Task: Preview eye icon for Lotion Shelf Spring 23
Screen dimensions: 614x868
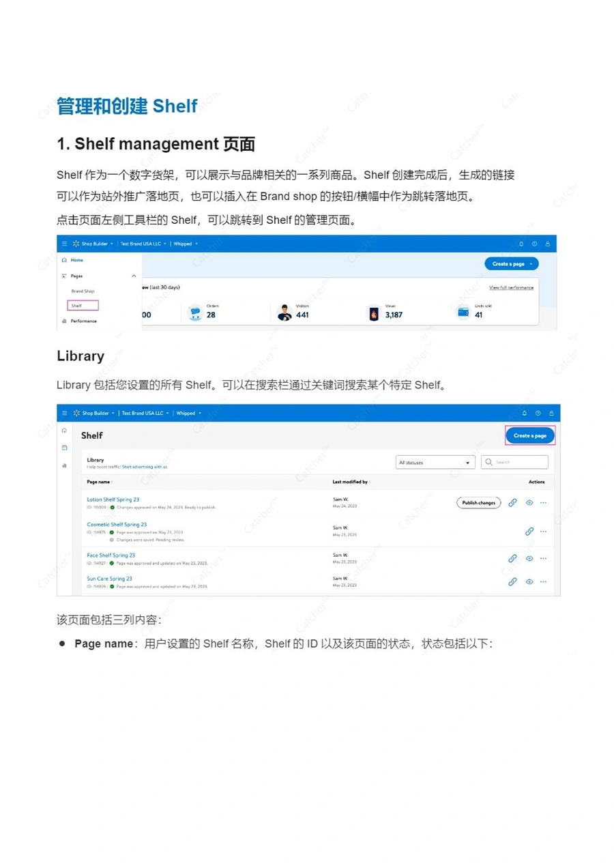Action: point(529,503)
